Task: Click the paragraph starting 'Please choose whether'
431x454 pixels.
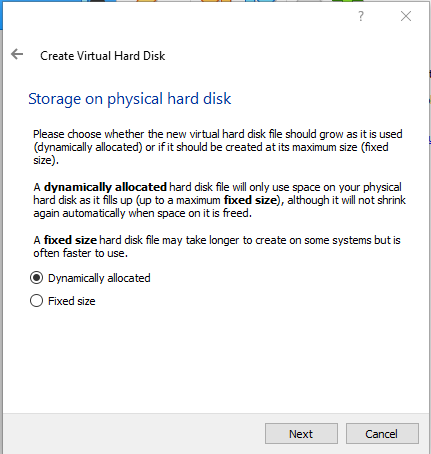Action: click(x=218, y=147)
